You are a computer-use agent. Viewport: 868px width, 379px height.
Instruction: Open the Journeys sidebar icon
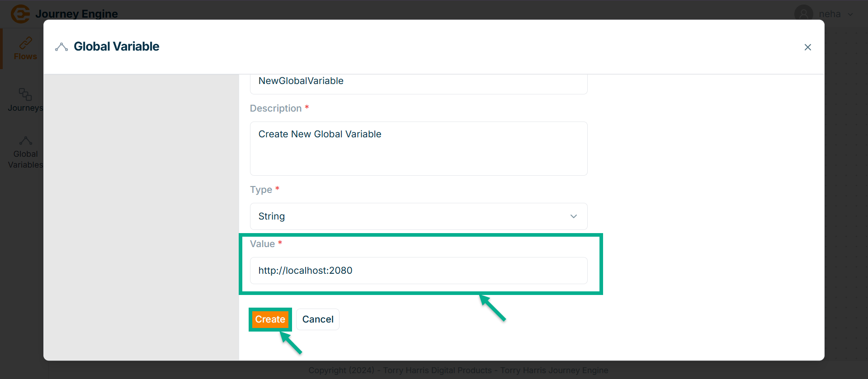(x=25, y=94)
